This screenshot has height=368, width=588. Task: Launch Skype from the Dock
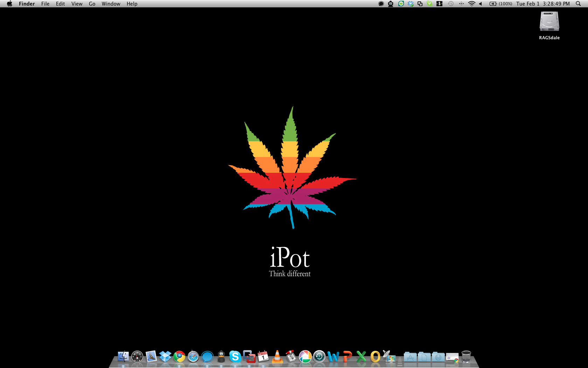(x=235, y=357)
